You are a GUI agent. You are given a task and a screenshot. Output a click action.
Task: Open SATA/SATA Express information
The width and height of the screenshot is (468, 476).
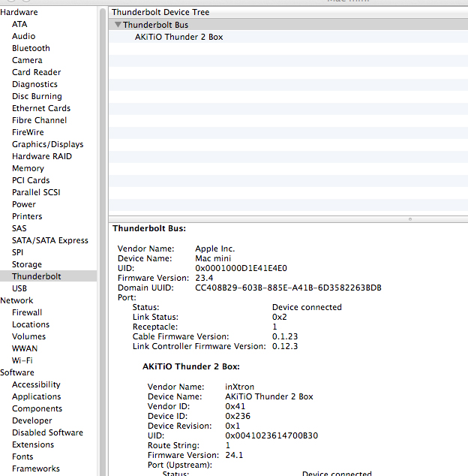coord(50,240)
